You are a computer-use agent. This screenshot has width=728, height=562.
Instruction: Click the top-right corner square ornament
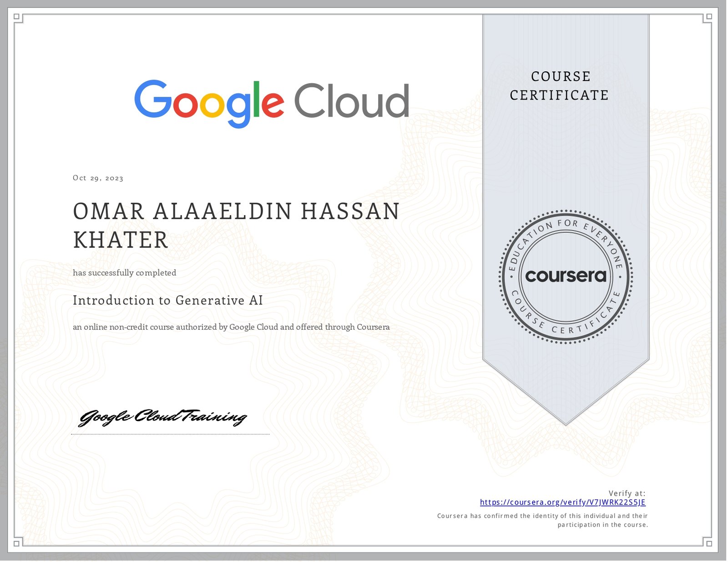pyautogui.click(x=708, y=17)
